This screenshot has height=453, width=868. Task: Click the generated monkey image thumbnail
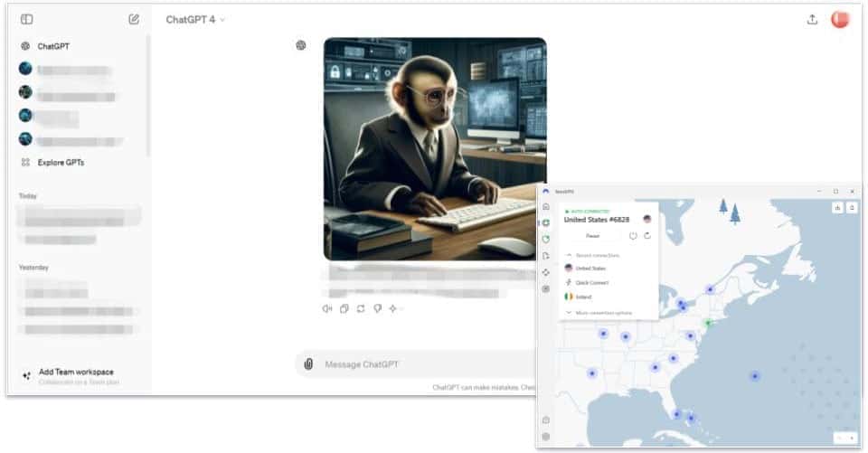pyautogui.click(x=435, y=149)
